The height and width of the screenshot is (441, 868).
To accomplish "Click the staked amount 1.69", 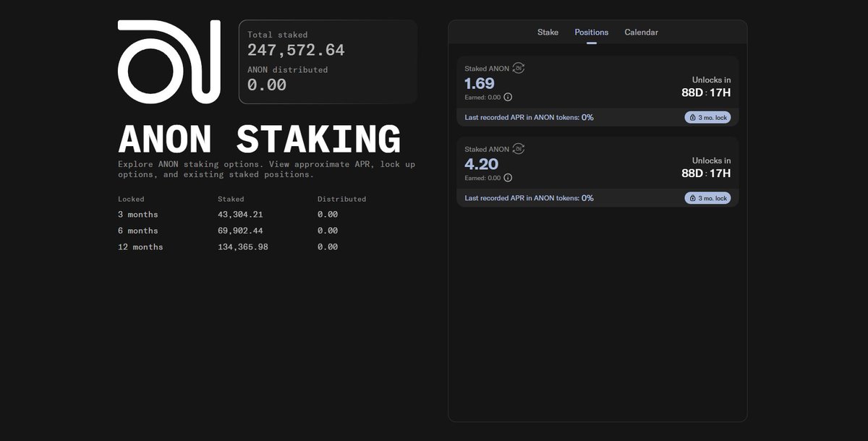I will [481, 82].
